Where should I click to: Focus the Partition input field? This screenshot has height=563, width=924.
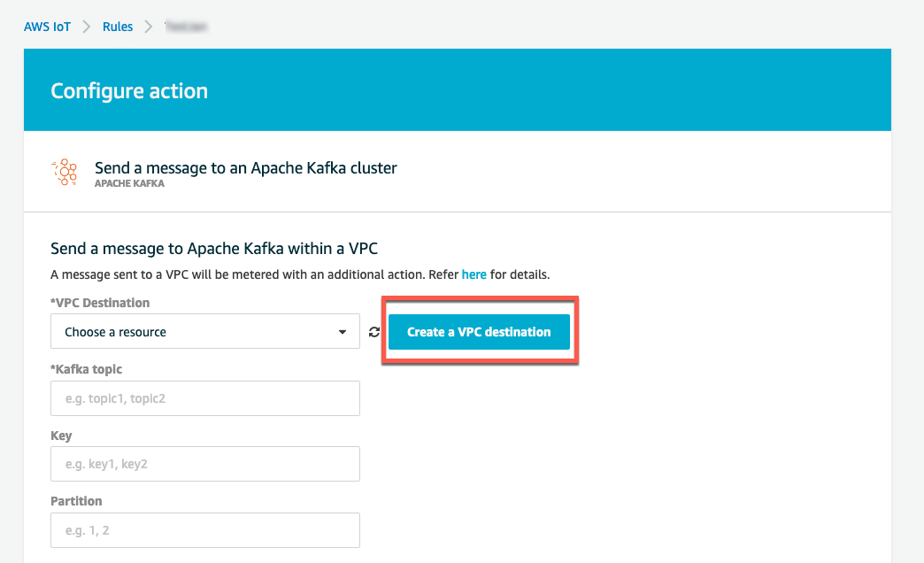coord(205,530)
